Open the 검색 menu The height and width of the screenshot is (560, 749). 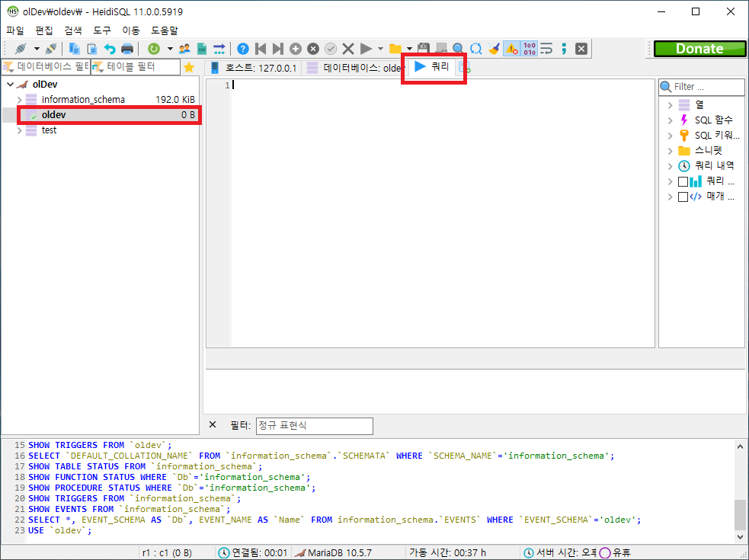(x=73, y=30)
